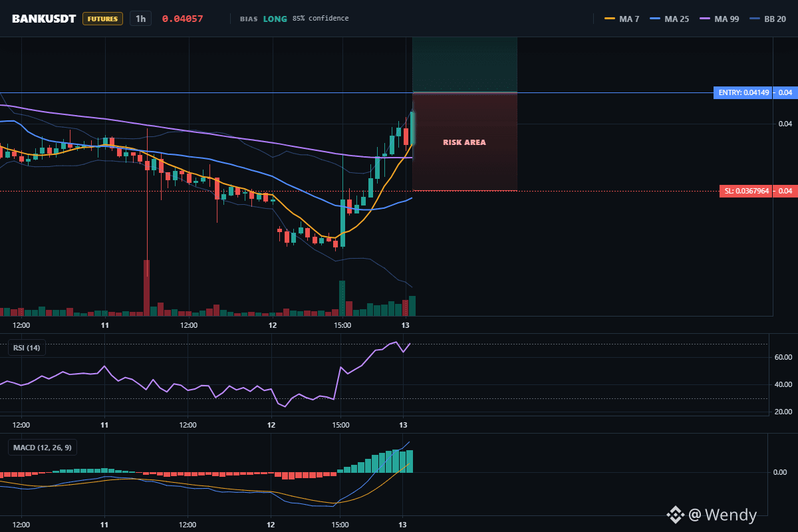Click the LONG bias label
Image resolution: width=798 pixels, height=532 pixels.
point(275,19)
